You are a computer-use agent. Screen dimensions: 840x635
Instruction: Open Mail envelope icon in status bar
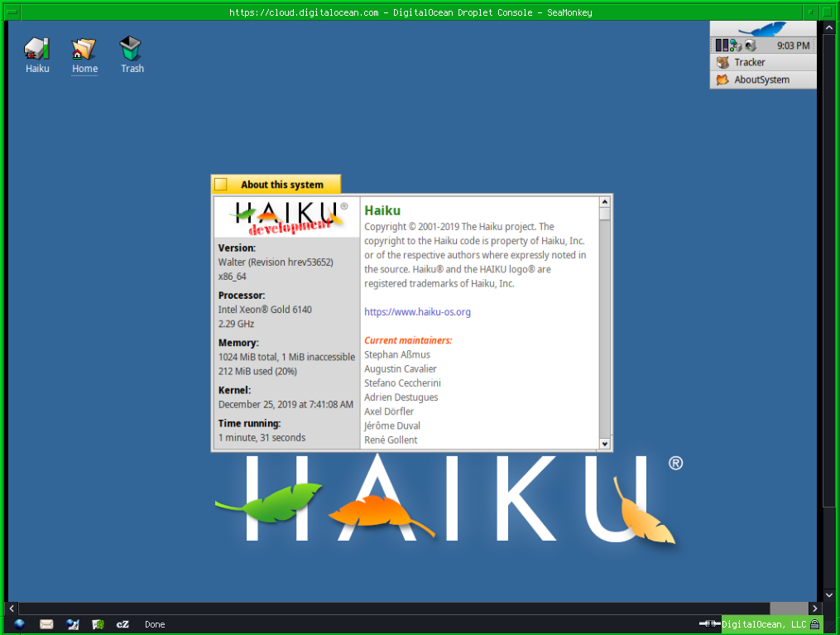coord(46,624)
